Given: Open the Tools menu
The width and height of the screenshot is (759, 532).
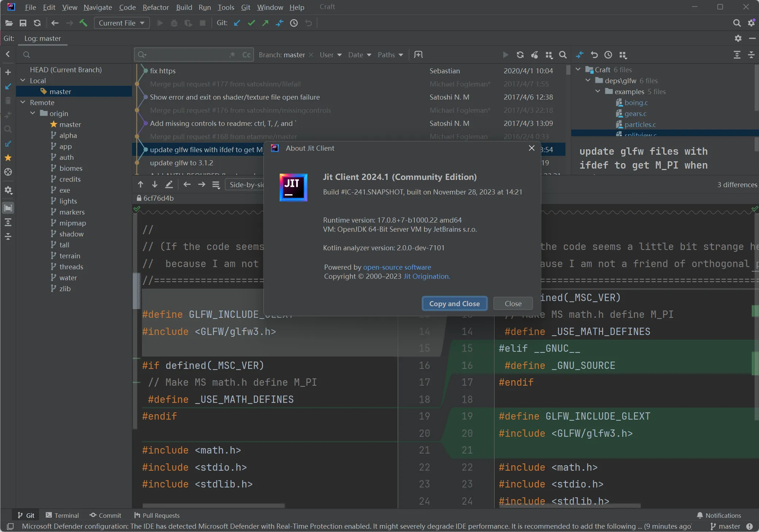Looking at the screenshot, I should click(x=226, y=7).
